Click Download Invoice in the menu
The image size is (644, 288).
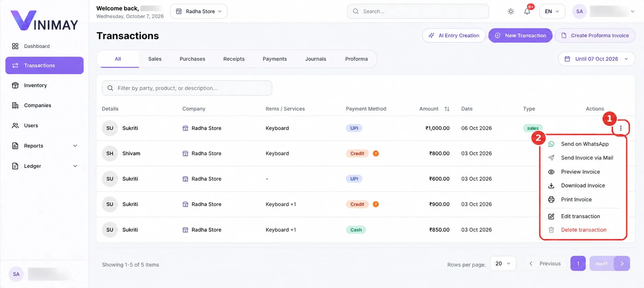click(584, 185)
